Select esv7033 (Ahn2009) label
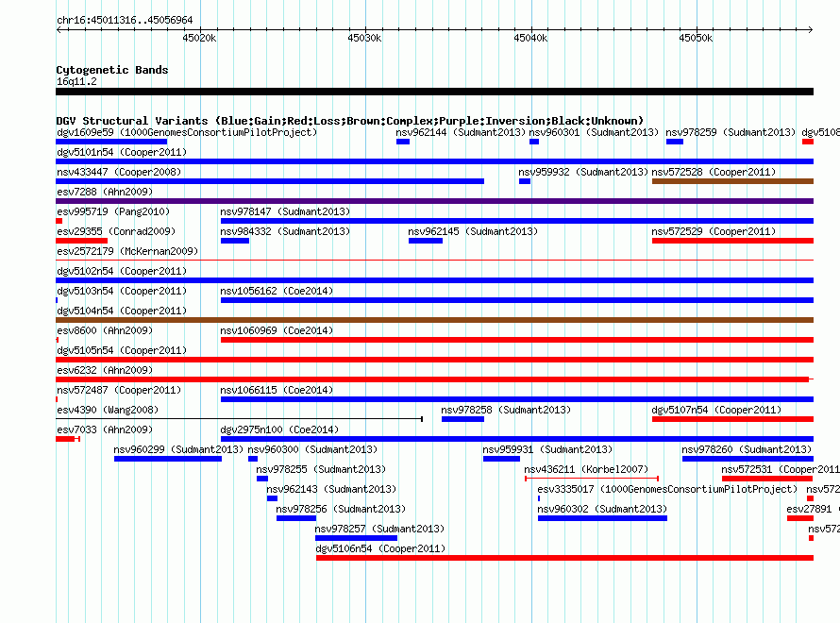This screenshot has width=840, height=623. tap(105, 429)
